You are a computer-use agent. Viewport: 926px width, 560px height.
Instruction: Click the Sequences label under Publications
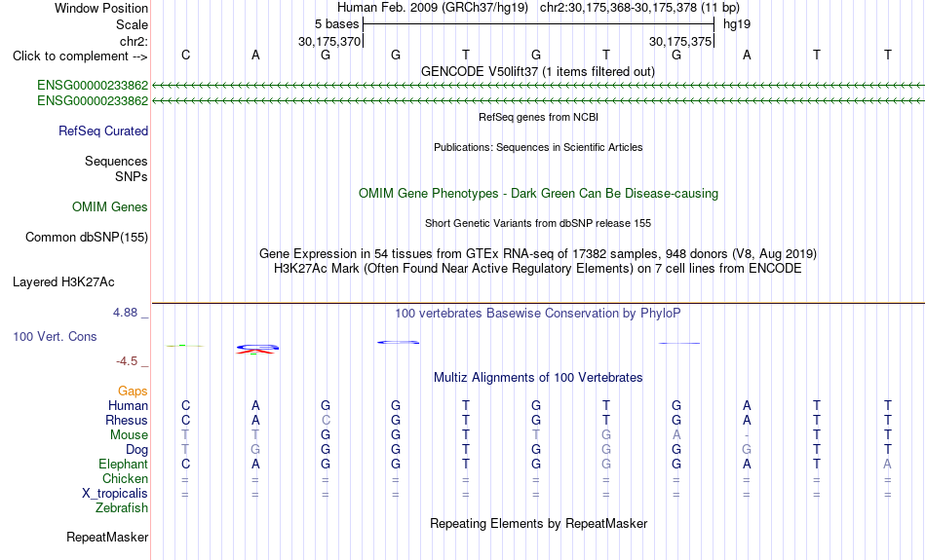116,161
